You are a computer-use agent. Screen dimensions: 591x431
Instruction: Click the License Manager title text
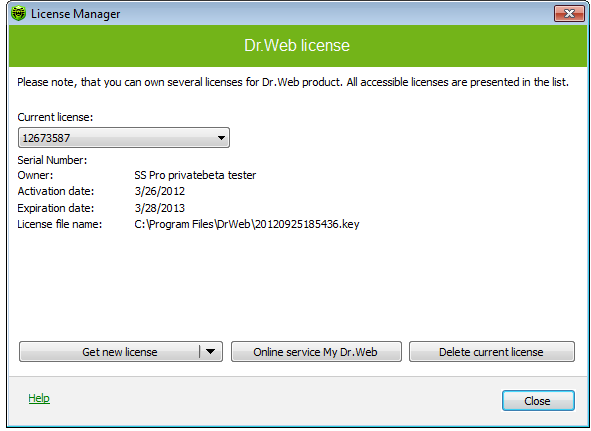[75, 14]
